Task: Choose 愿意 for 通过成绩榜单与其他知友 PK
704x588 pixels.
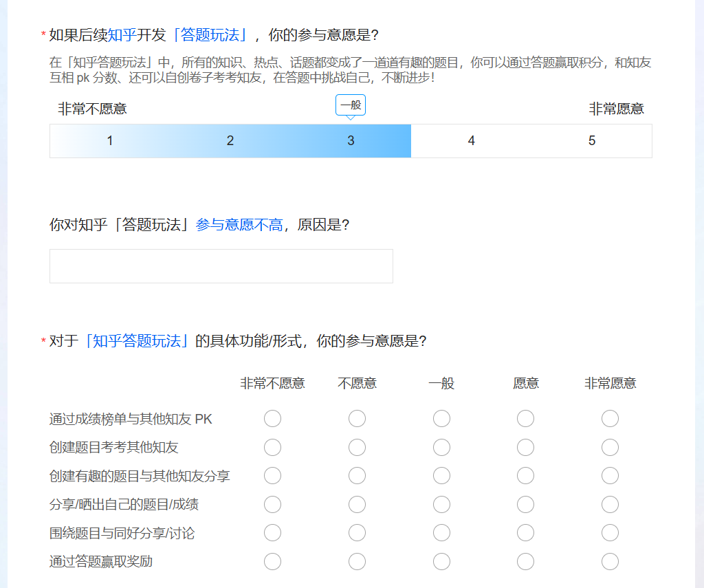Action: (x=525, y=418)
